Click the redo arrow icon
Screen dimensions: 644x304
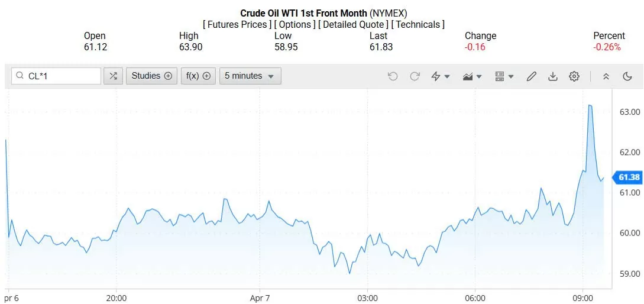click(415, 76)
